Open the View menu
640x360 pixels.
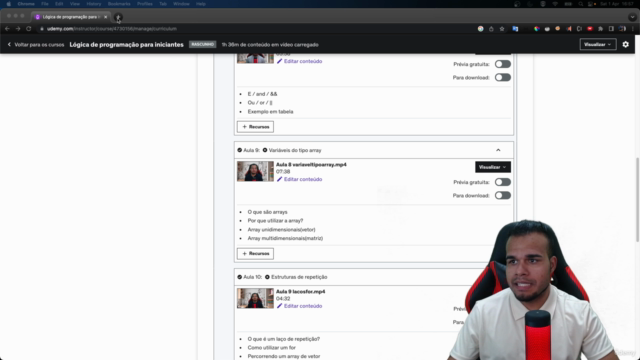point(75,4)
